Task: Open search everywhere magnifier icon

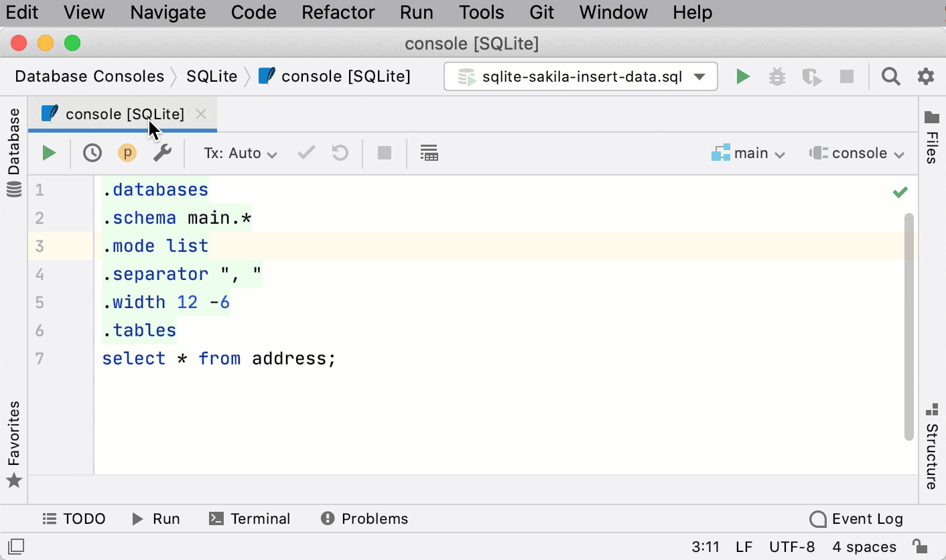Action: tap(890, 76)
